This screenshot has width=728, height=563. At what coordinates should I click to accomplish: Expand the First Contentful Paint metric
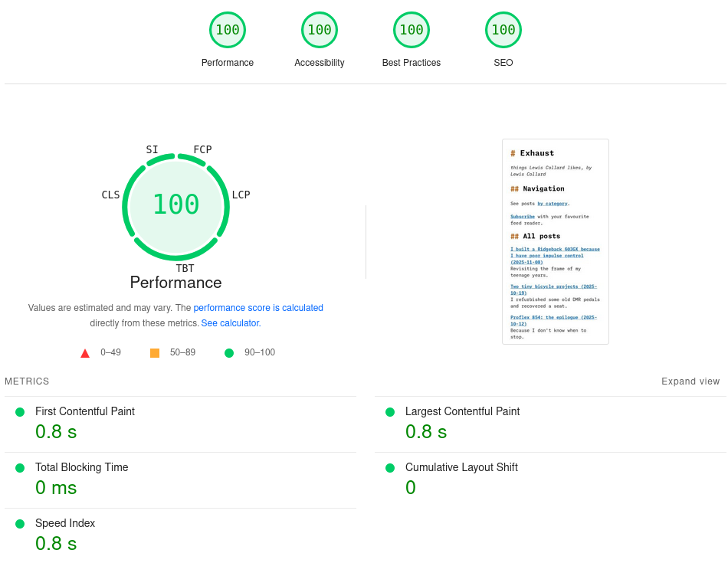click(85, 411)
